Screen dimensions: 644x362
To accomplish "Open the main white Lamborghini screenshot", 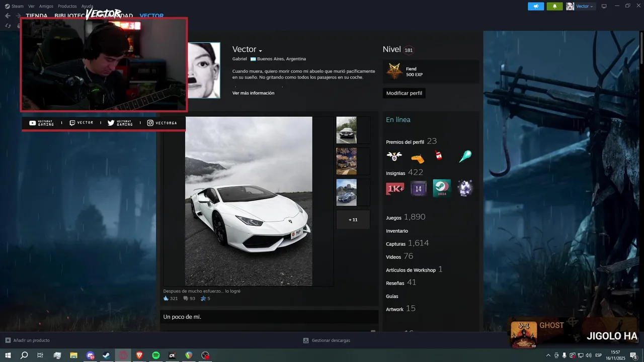I will click(x=249, y=201).
